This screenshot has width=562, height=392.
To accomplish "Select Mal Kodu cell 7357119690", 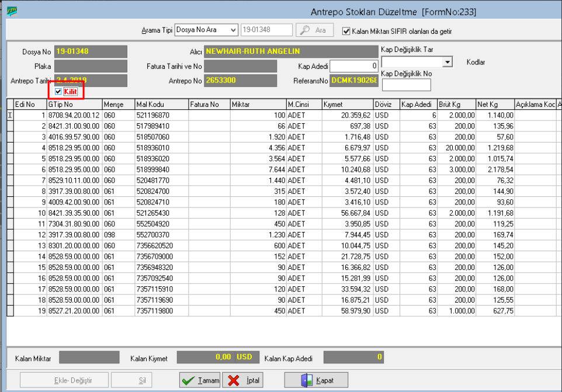I will point(162,300).
